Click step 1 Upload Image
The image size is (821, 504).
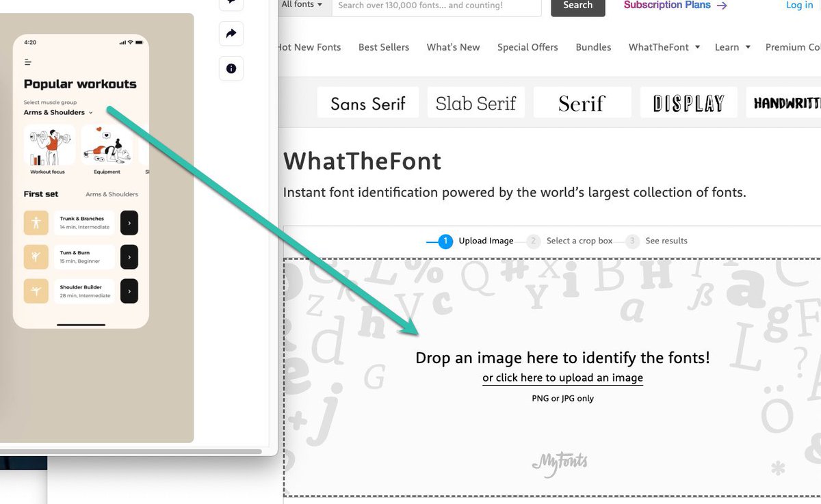[476, 241]
